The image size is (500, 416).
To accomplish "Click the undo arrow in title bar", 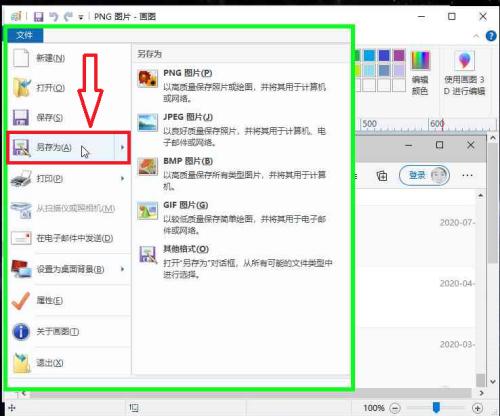I will [x=54, y=16].
